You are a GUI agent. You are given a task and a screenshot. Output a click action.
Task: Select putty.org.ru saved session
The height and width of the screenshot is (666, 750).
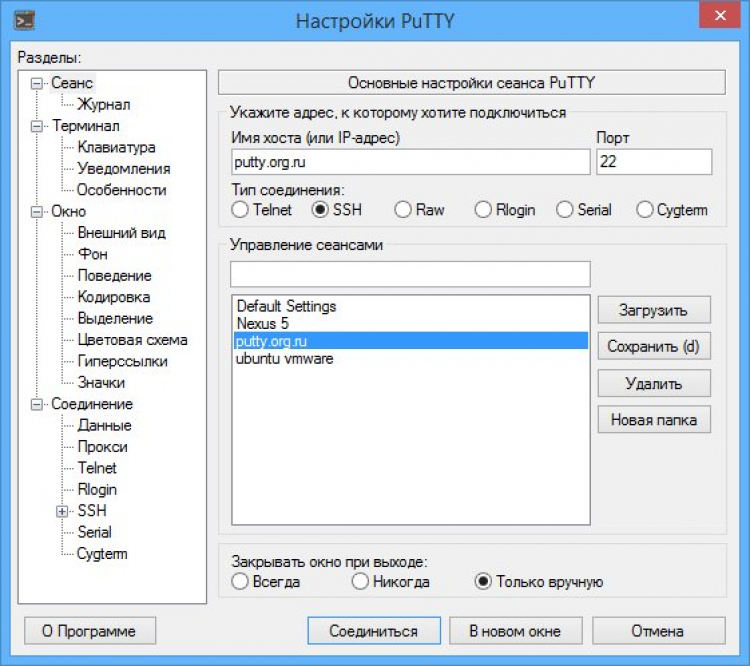[411, 341]
